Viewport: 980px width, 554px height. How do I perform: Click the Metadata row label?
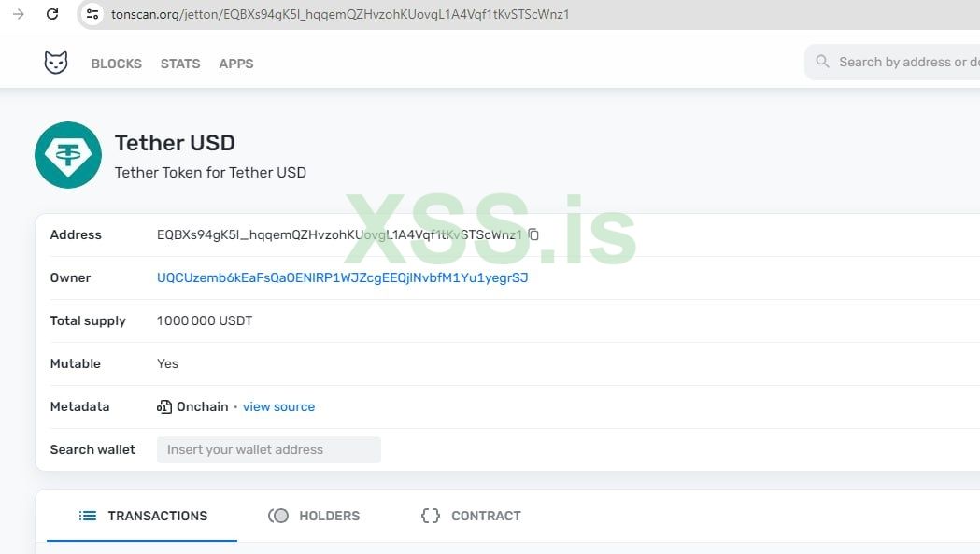80,407
